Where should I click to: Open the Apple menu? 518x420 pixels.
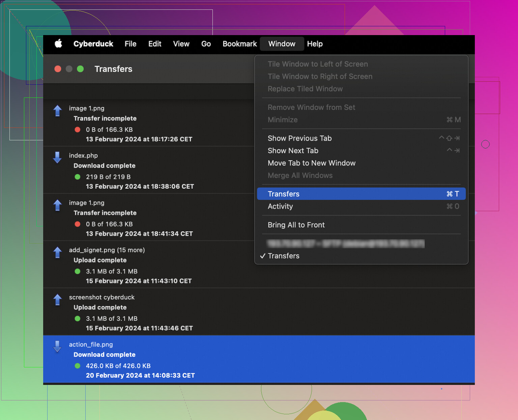[x=58, y=44]
